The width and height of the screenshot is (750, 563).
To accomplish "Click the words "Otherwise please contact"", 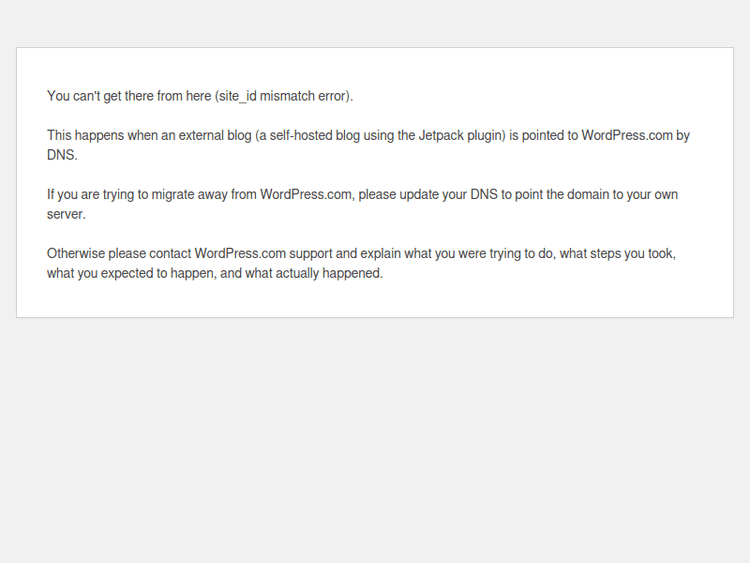I will pyautogui.click(x=119, y=253).
